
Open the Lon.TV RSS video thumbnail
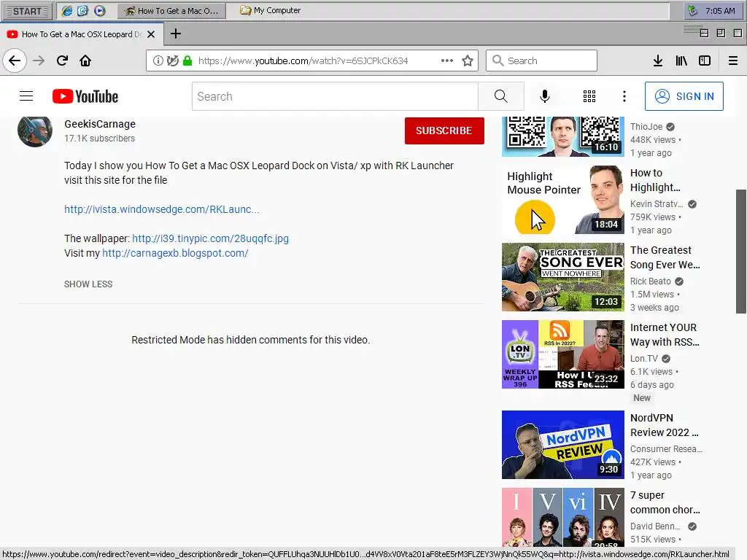point(562,354)
